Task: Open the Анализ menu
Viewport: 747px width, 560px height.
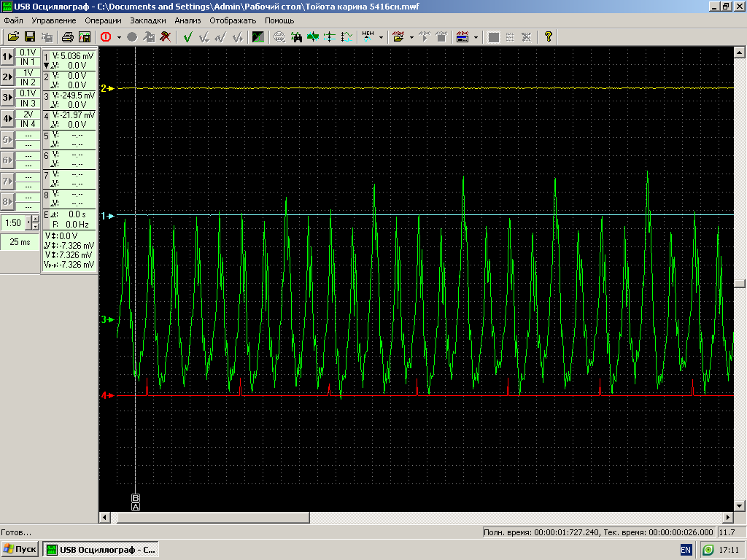Action: coord(187,20)
